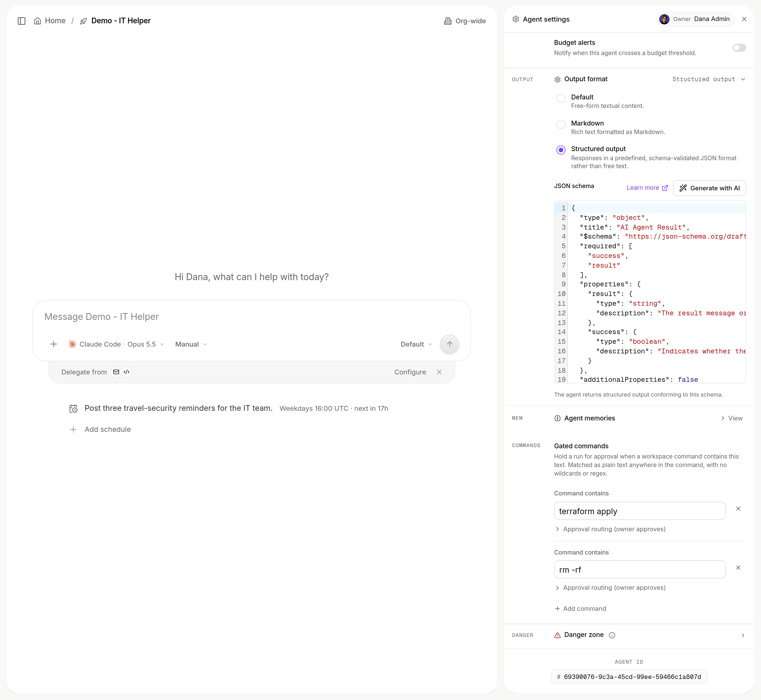Expand the Danger zone chevron

point(743,635)
